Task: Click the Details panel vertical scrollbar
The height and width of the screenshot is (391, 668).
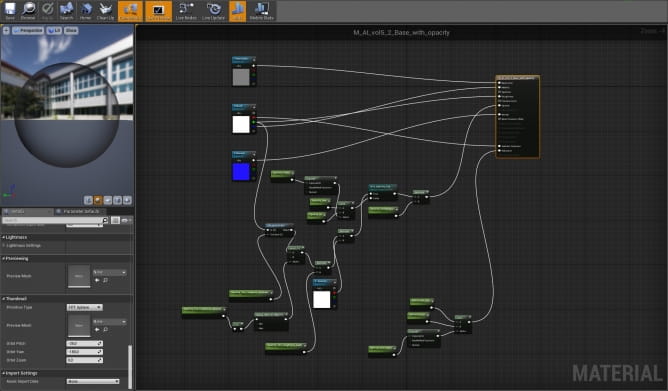Action: (130, 366)
